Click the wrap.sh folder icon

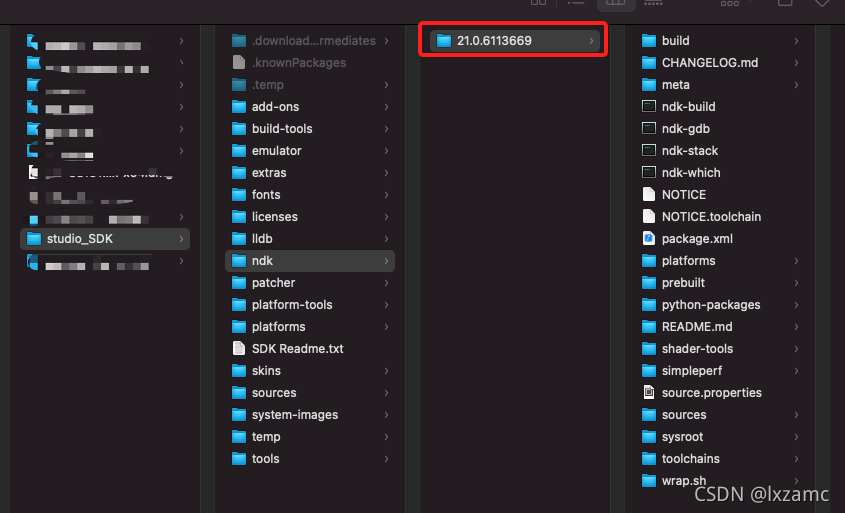point(649,480)
